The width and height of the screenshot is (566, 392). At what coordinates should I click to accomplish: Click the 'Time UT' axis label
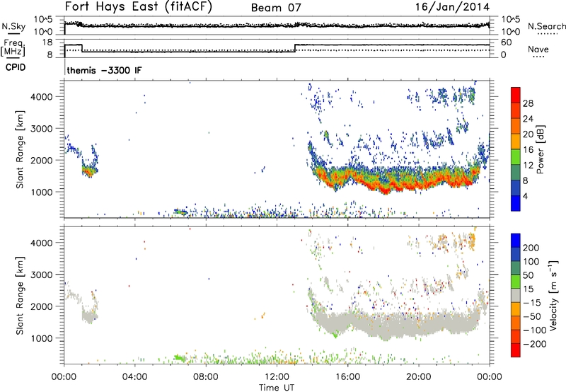point(277,388)
